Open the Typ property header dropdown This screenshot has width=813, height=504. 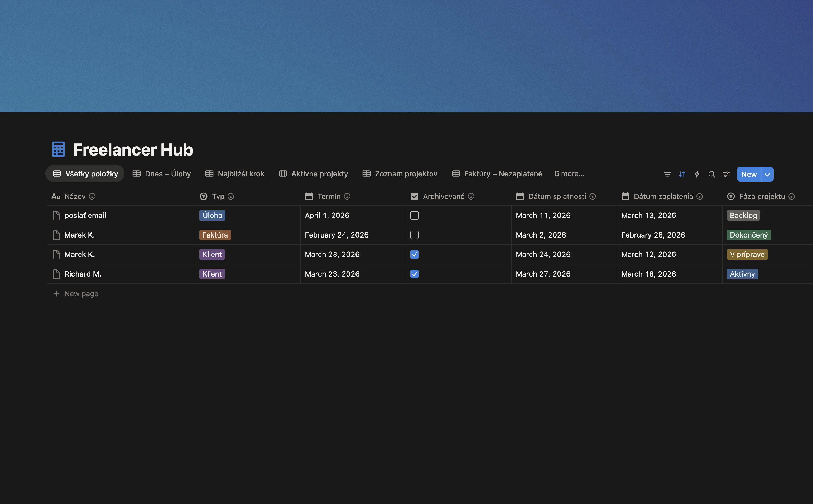[204, 196]
